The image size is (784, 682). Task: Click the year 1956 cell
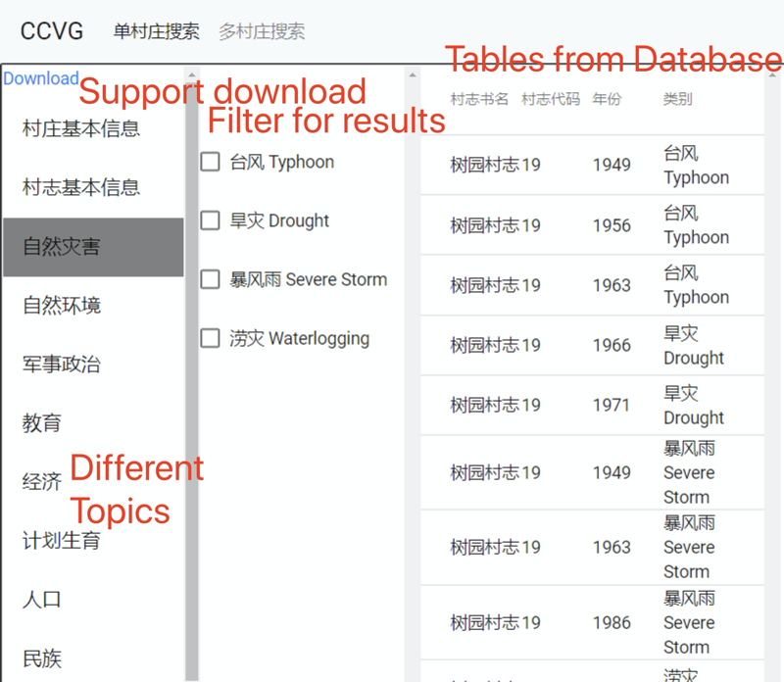pos(612,225)
